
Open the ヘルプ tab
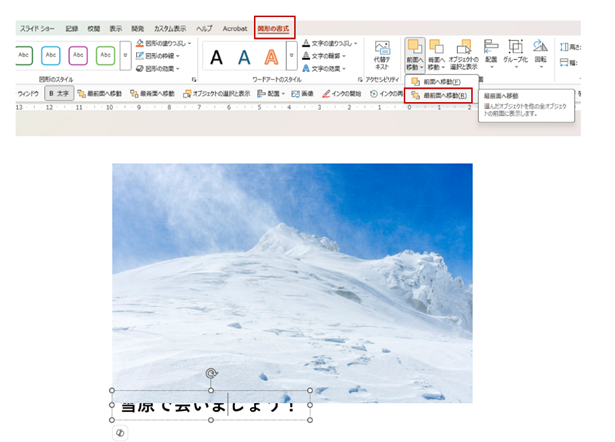204,29
